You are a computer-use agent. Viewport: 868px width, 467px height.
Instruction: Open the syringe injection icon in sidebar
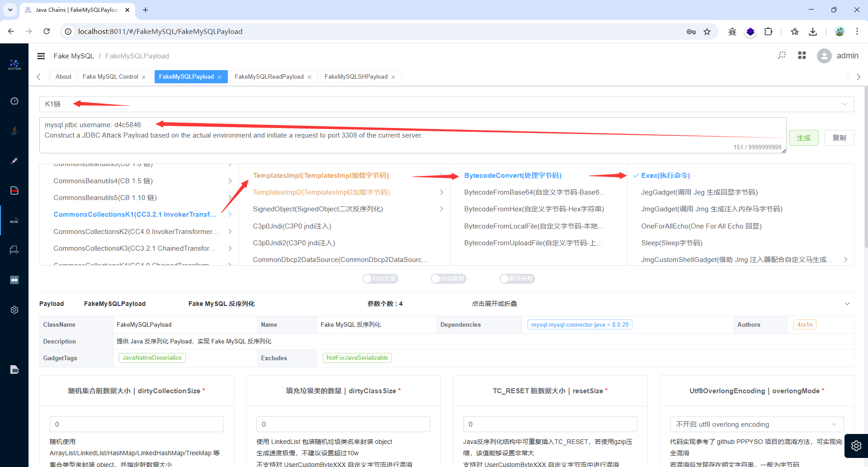tap(14, 161)
